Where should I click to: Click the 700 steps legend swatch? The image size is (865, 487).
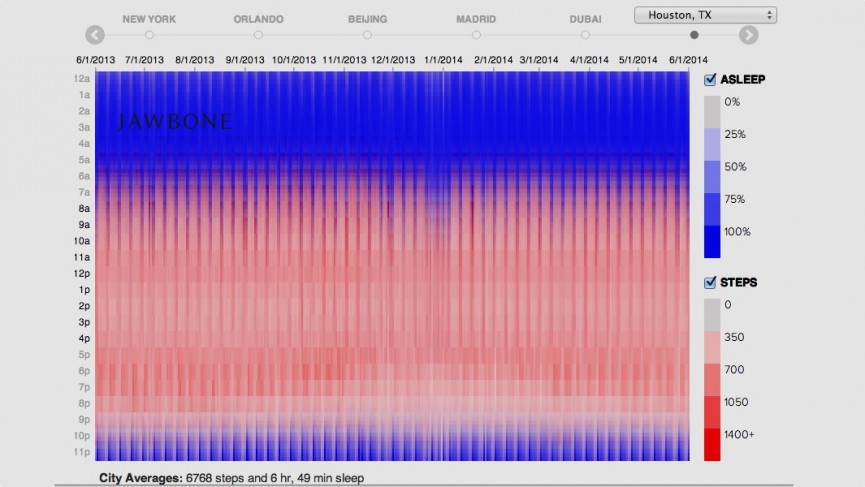[711, 380]
